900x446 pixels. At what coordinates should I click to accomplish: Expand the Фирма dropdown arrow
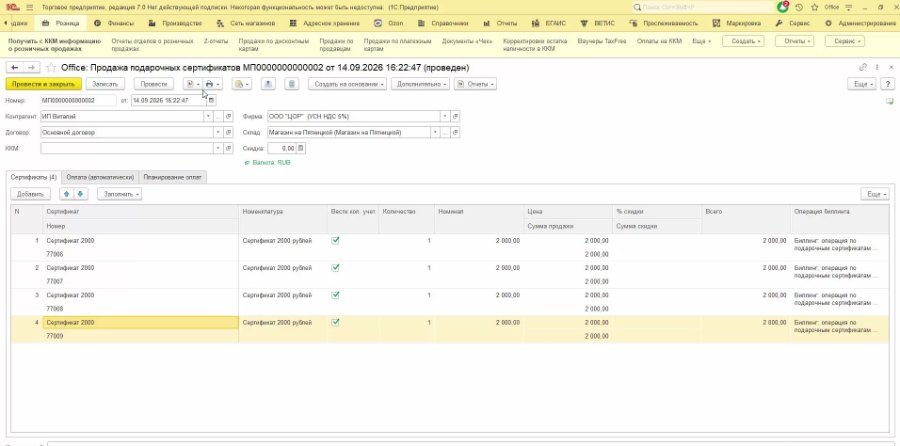(445, 117)
